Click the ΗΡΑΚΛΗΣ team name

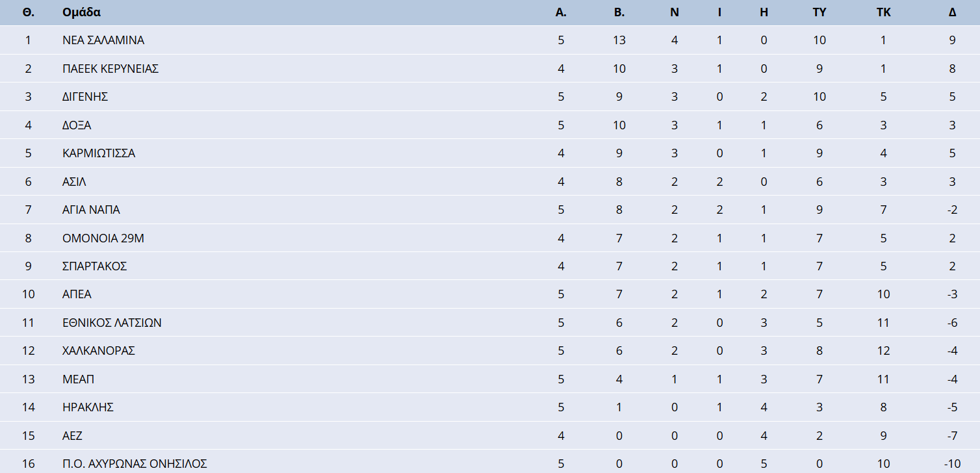coord(88,407)
